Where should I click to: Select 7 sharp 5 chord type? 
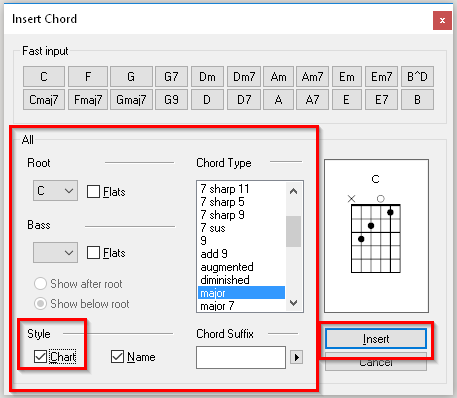pos(241,202)
